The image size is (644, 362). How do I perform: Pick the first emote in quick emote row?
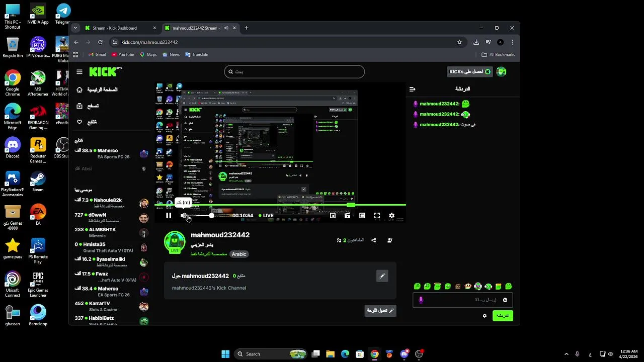click(x=417, y=287)
